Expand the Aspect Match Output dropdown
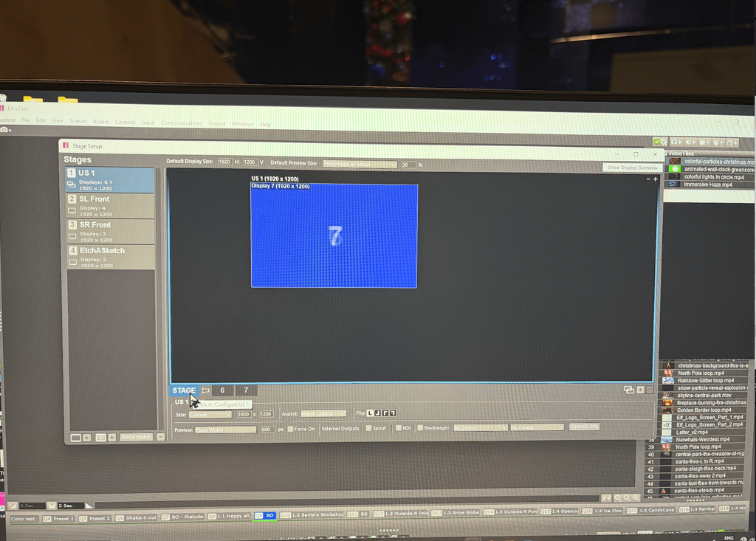 [323, 414]
